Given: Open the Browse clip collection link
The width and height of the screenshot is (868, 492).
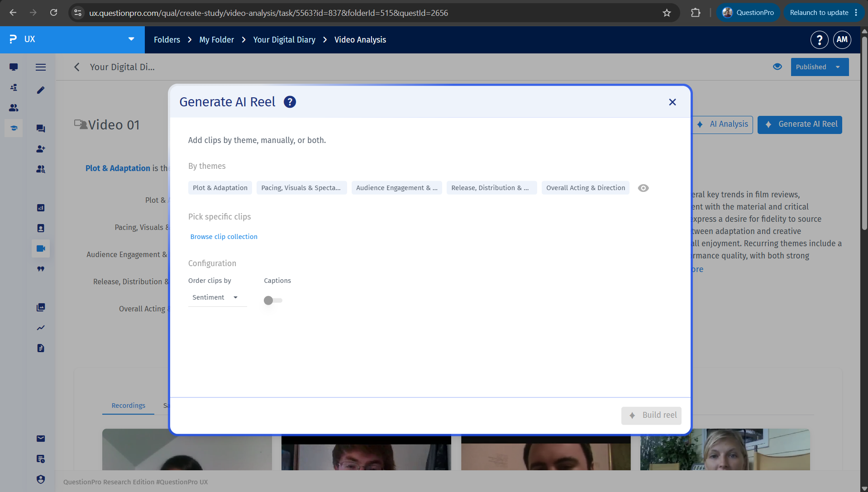Looking at the screenshot, I should (x=224, y=237).
